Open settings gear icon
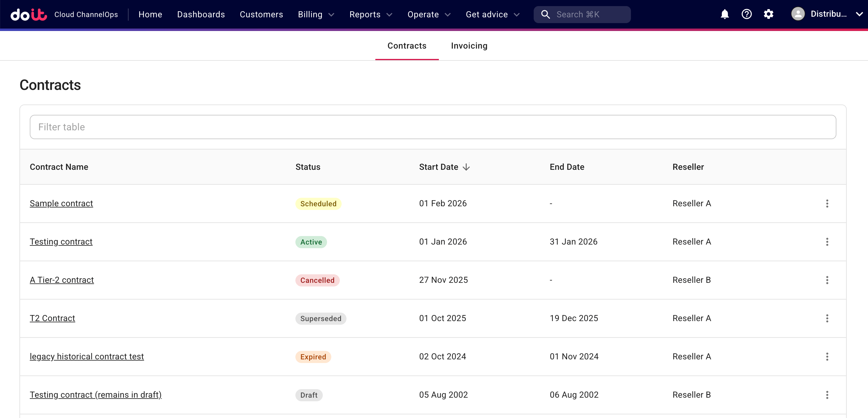Image resolution: width=868 pixels, height=418 pixels. [x=768, y=14]
